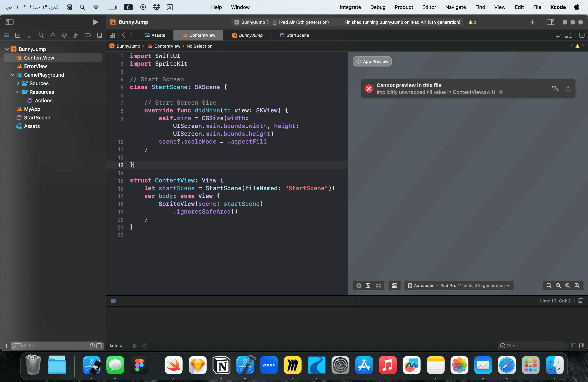This screenshot has height=382, width=588.
Task: Choose iPad Air run destination
Action: click(301, 22)
